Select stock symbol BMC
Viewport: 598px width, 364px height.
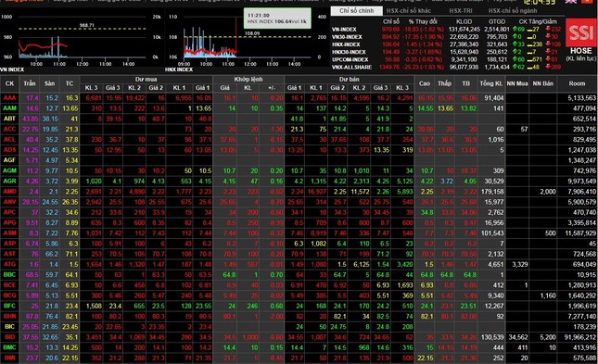coord(10,347)
